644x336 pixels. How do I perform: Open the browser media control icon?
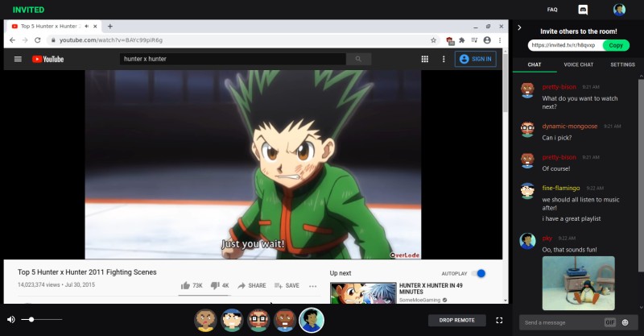tap(474, 40)
